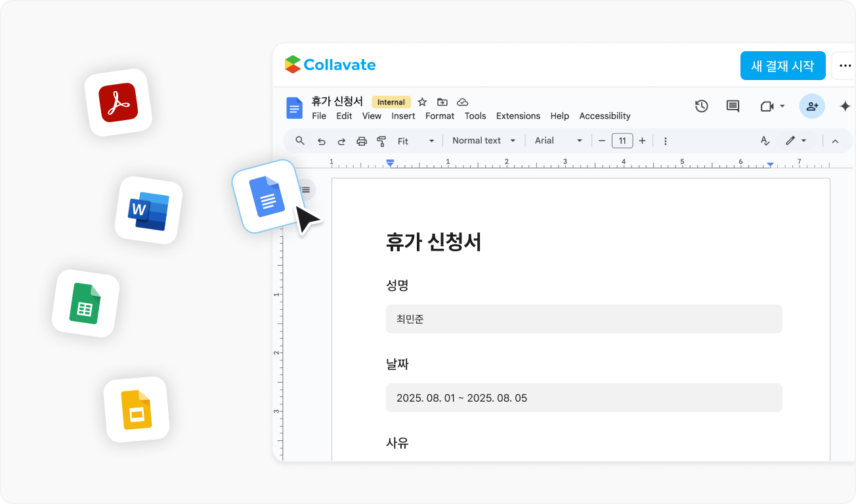Open the editing mode pencil dropdown
856x504 pixels.
(796, 140)
